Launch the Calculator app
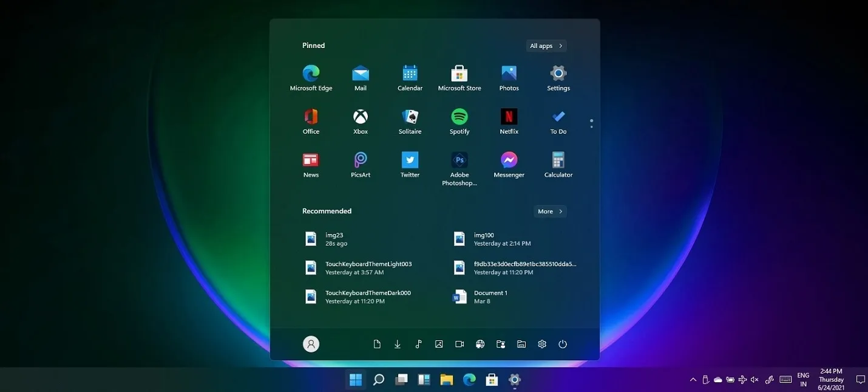Viewport: 868px width, 392px height. [x=558, y=165]
